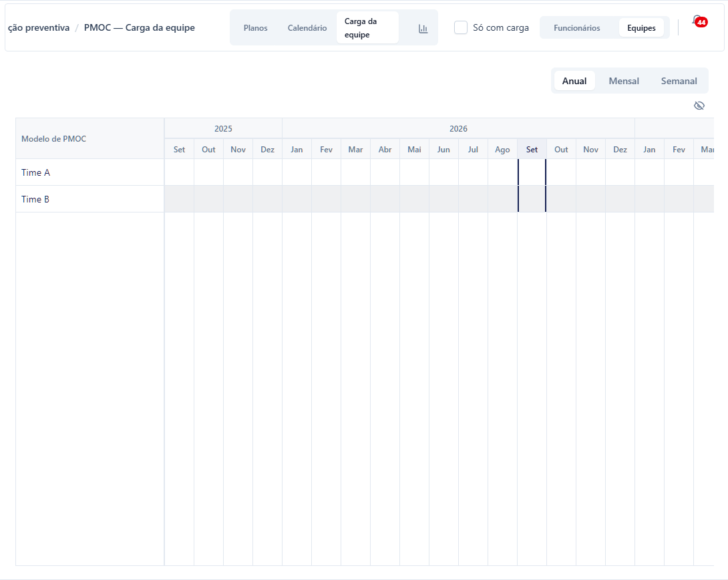Click Time B's cell for Set 2026
The image size is (728, 580).
pyautogui.click(x=532, y=199)
